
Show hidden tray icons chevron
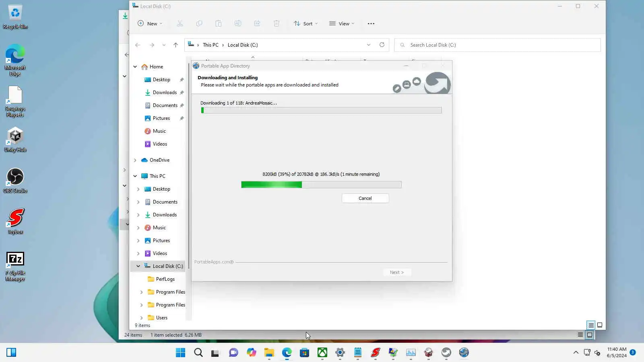[576, 353]
